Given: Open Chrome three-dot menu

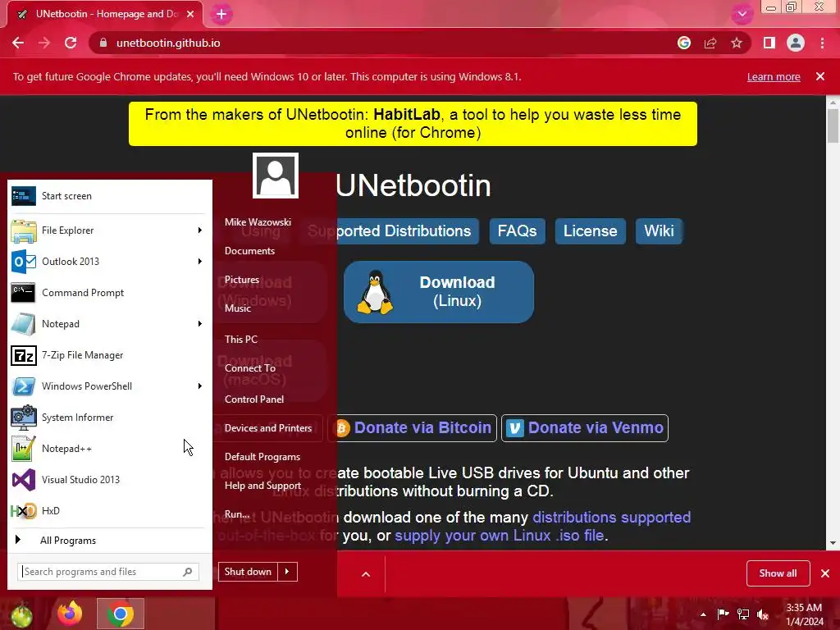Looking at the screenshot, I should [822, 43].
